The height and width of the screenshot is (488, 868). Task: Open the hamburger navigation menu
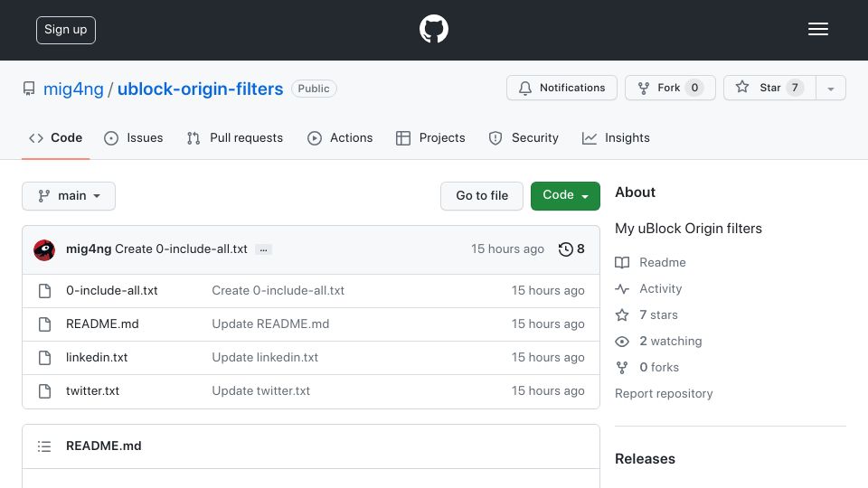817,29
